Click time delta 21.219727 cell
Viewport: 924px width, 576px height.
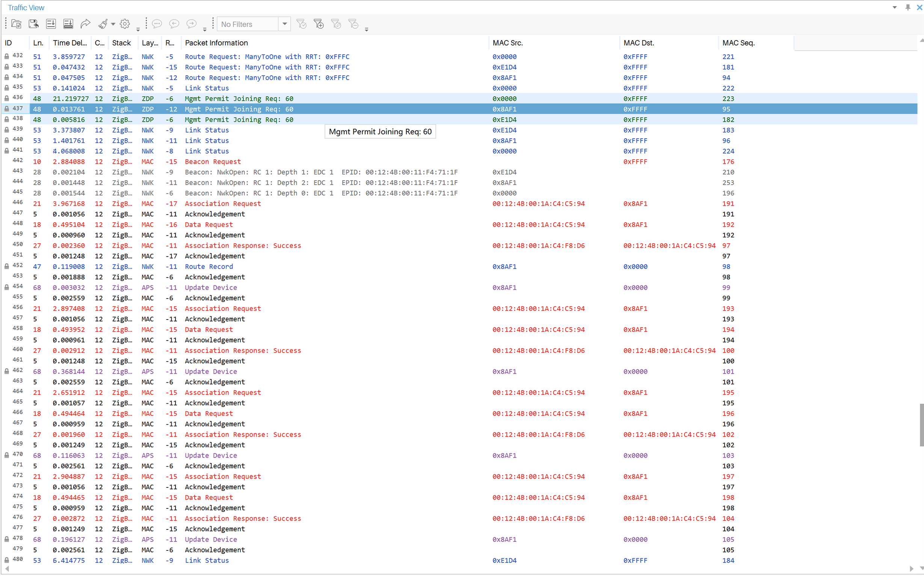pos(71,99)
